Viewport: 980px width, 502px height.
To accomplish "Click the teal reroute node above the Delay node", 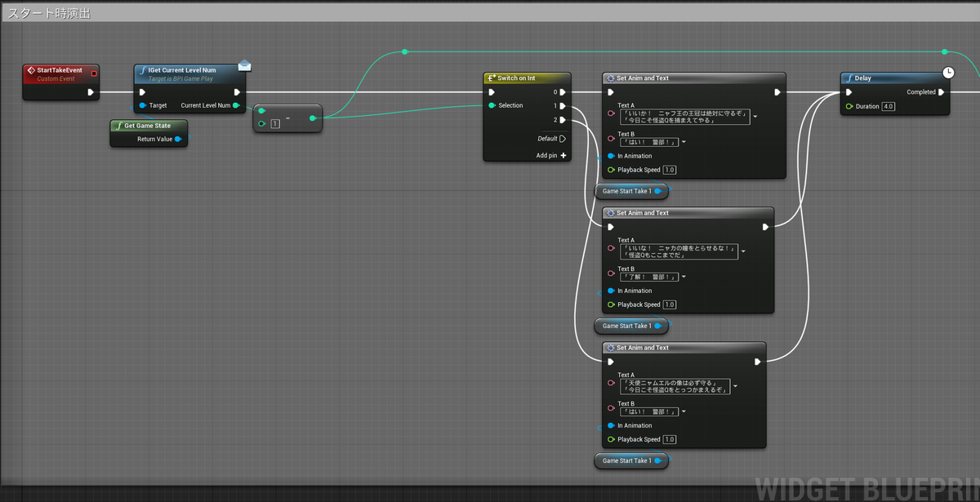I will [x=946, y=52].
